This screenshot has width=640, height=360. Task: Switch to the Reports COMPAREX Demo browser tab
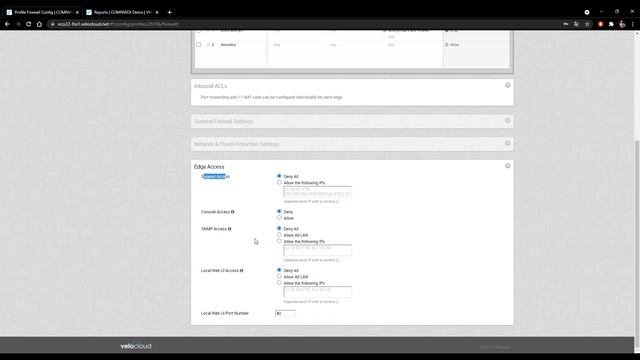(x=122, y=12)
